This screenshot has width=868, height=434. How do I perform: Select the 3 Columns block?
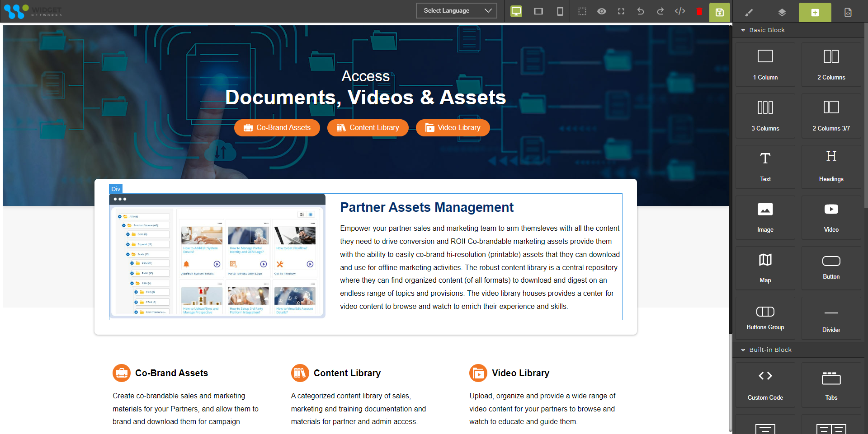(x=765, y=115)
